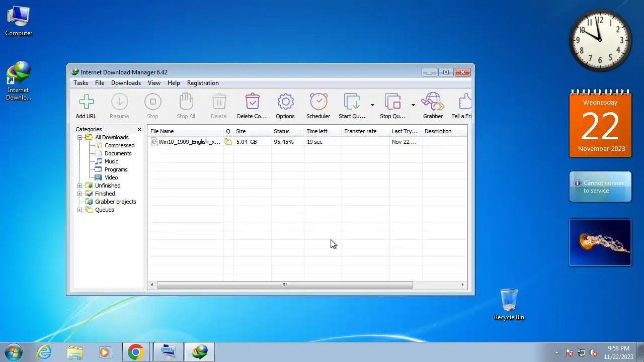This screenshot has width=644, height=362.
Task: Click the Stop toolbar icon
Action: [152, 102]
